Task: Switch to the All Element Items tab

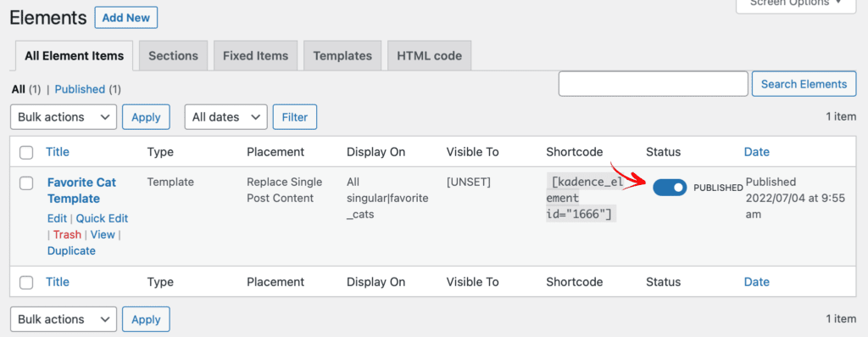Action: click(75, 55)
